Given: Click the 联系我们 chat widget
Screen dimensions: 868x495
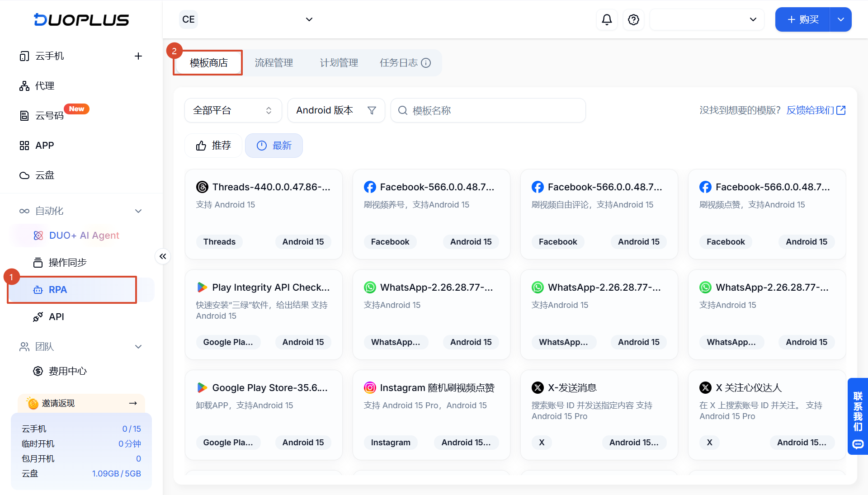Looking at the screenshot, I should tap(858, 416).
